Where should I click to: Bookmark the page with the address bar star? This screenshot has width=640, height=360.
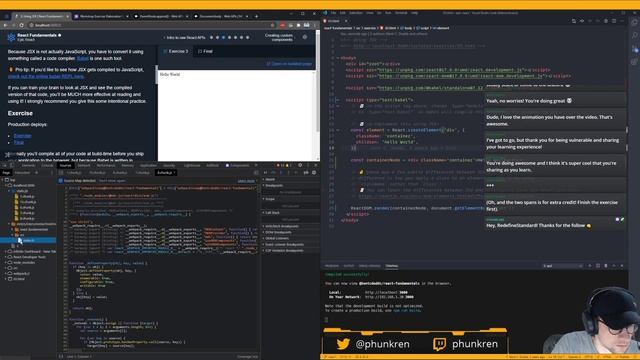[273, 25]
